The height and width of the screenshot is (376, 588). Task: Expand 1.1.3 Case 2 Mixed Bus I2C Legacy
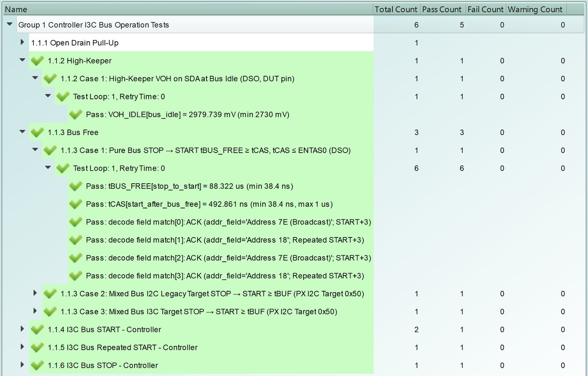tap(35, 293)
